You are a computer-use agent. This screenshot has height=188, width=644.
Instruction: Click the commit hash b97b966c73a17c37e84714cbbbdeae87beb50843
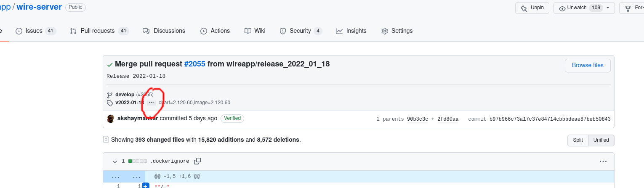550,119
